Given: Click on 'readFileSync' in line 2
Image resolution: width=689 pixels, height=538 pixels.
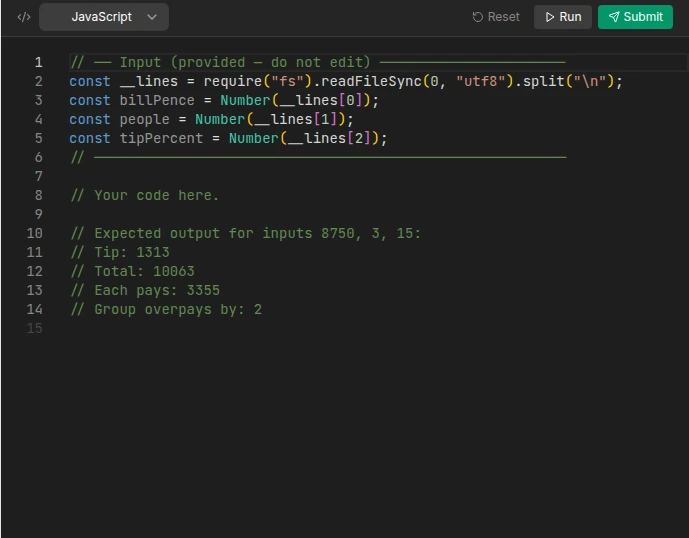Looking at the screenshot, I should tap(371, 81).
